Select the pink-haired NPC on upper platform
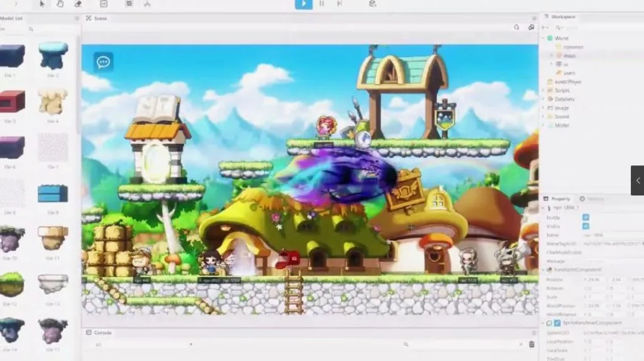Image resolution: width=644 pixels, height=361 pixels. click(326, 127)
